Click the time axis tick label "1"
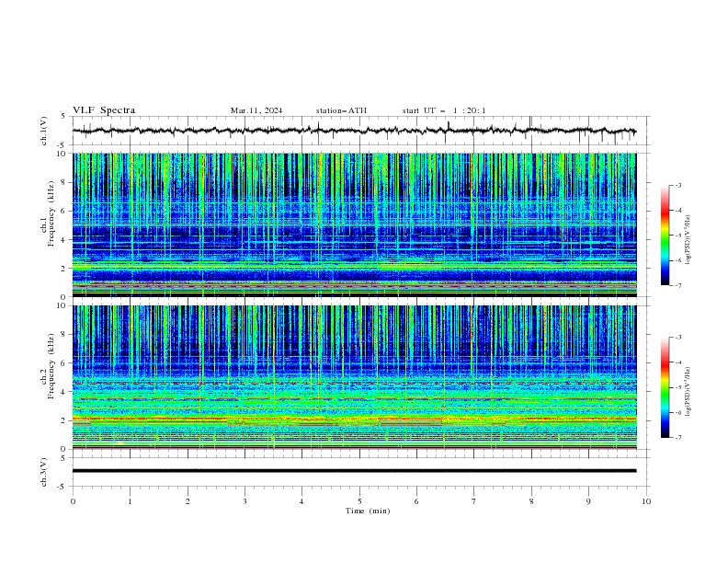 [130, 501]
